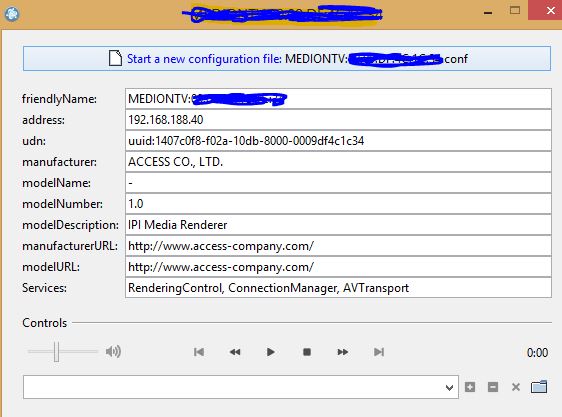The height and width of the screenshot is (417, 562).
Task: Click the manufacturer field ACCESS CO., LTD.
Action: (x=338, y=162)
